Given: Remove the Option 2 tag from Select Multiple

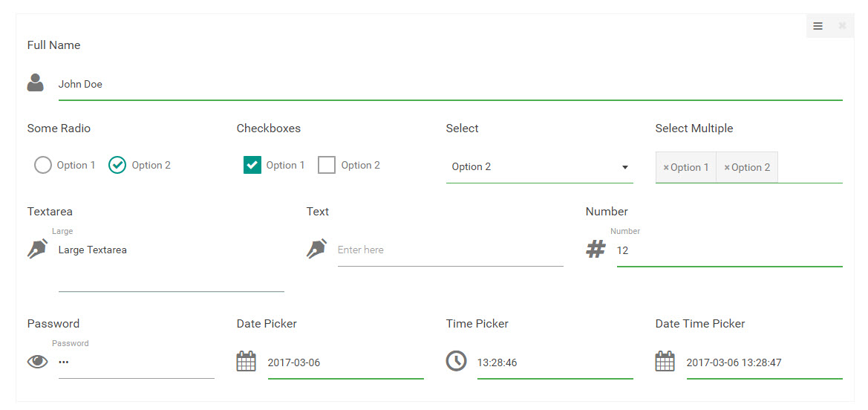Looking at the screenshot, I should coord(727,167).
